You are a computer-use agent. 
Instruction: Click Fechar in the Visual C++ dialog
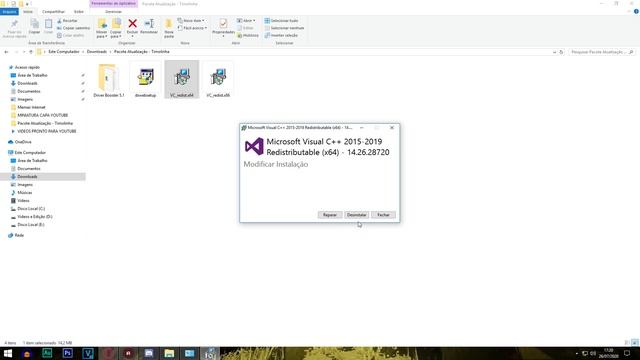tap(383, 215)
